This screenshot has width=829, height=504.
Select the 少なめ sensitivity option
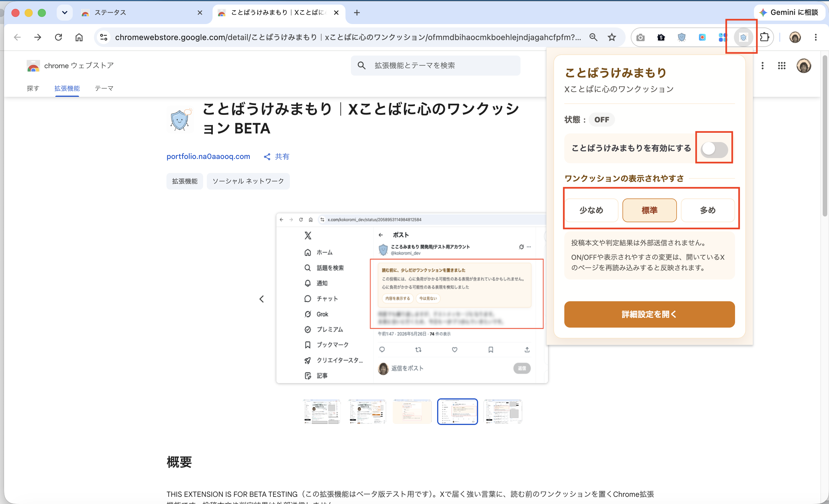(x=591, y=210)
